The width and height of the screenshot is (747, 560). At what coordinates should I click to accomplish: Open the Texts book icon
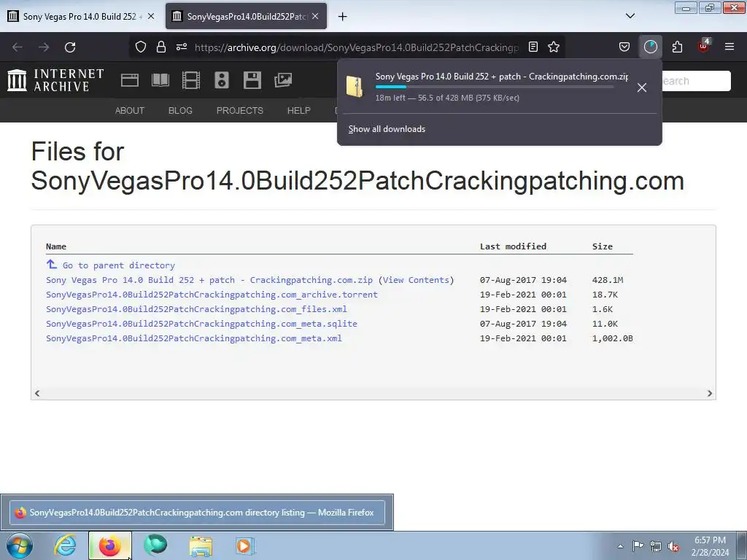160,80
